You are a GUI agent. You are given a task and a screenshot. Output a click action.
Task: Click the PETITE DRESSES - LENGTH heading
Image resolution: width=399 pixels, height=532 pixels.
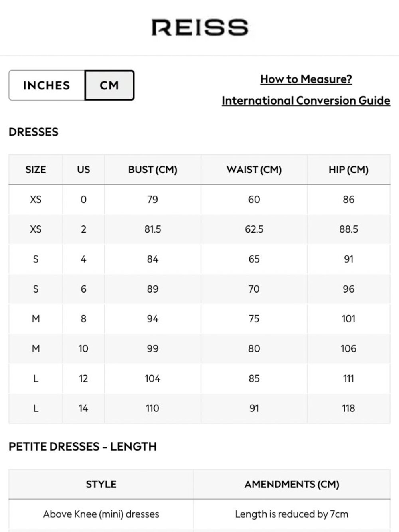83,447
